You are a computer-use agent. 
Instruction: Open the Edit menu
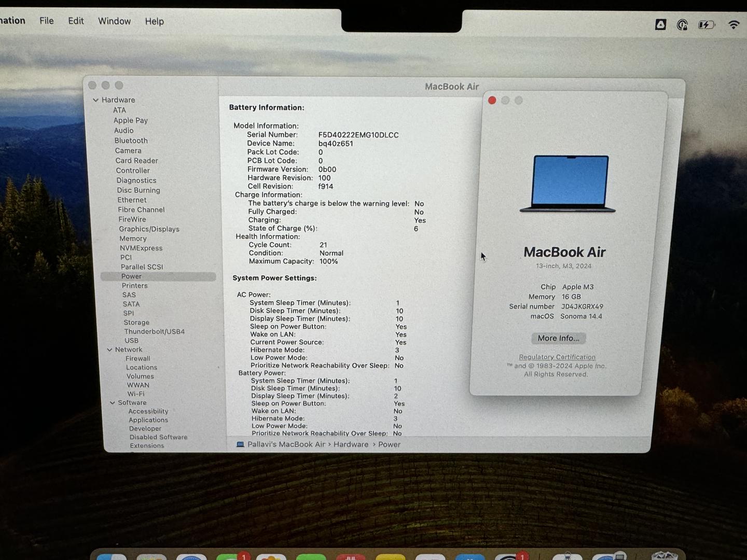(x=76, y=21)
